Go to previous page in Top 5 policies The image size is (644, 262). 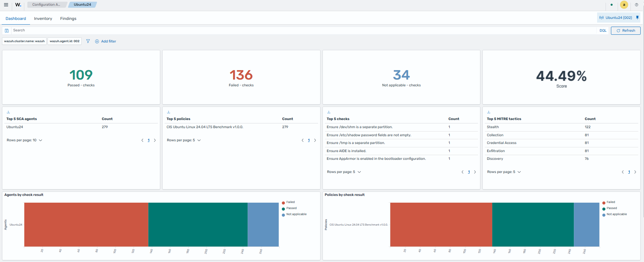coord(303,140)
